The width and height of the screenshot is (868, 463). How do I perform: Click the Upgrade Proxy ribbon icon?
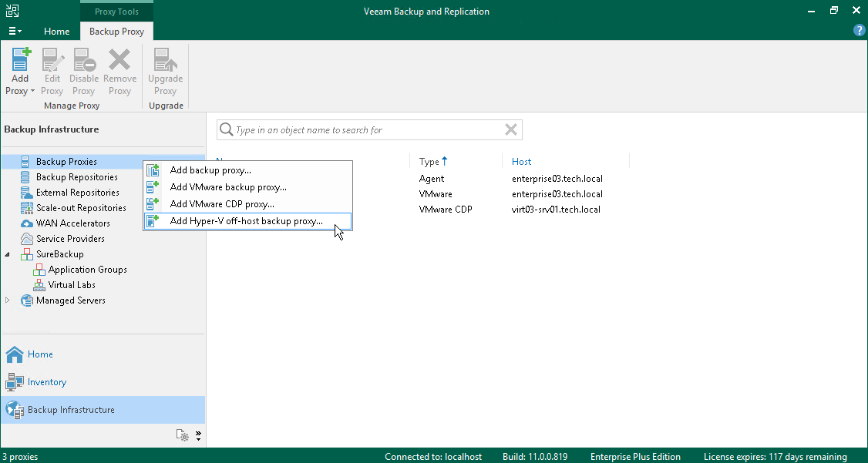point(165,59)
